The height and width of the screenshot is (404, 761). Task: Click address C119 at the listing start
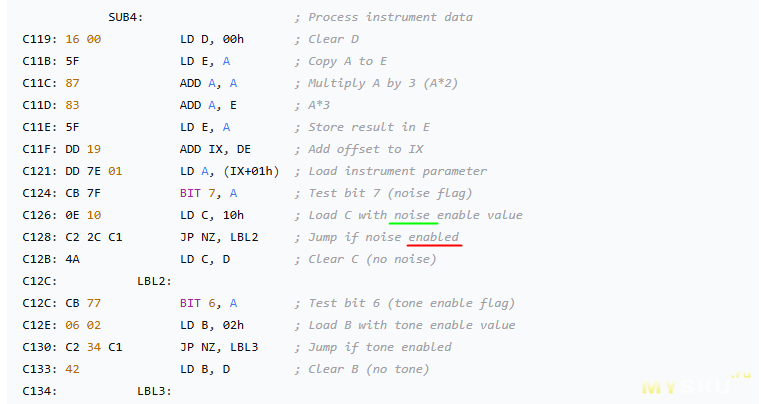point(39,39)
